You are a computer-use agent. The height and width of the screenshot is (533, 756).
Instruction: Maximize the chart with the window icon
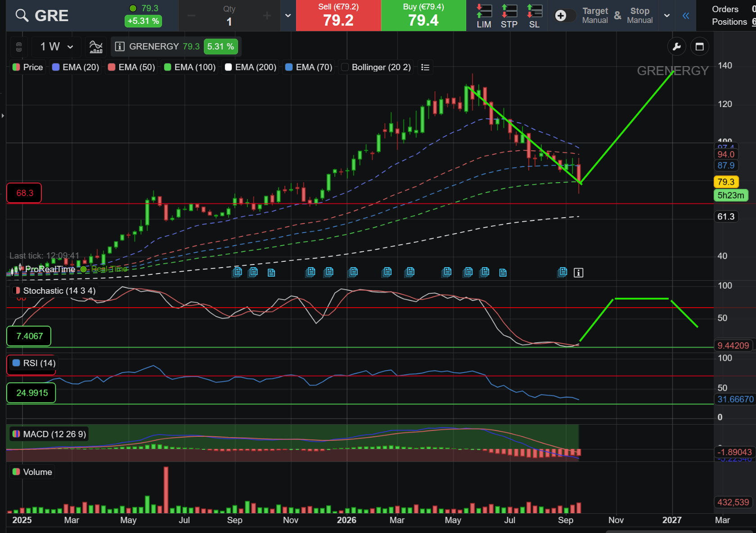click(700, 47)
